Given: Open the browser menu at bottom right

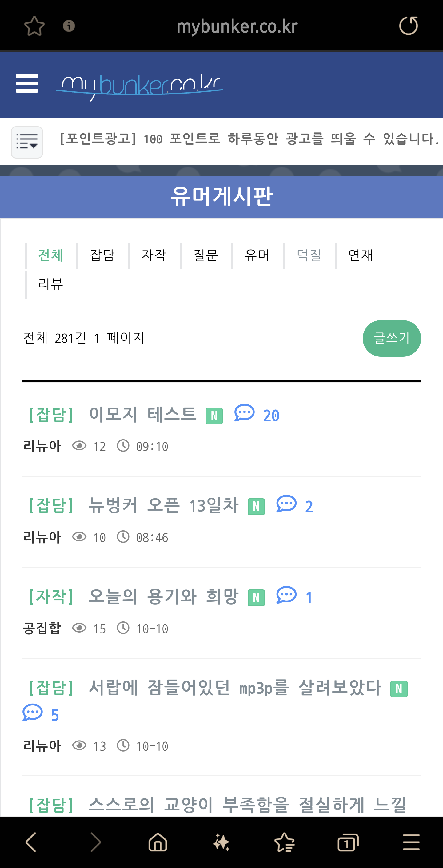Looking at the screenshot, I should [x=411, y=842].
